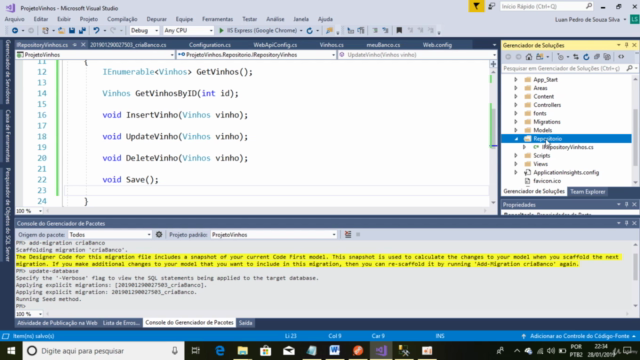Select the Views folder in tree
640x360 pixels.
[540, 164]
